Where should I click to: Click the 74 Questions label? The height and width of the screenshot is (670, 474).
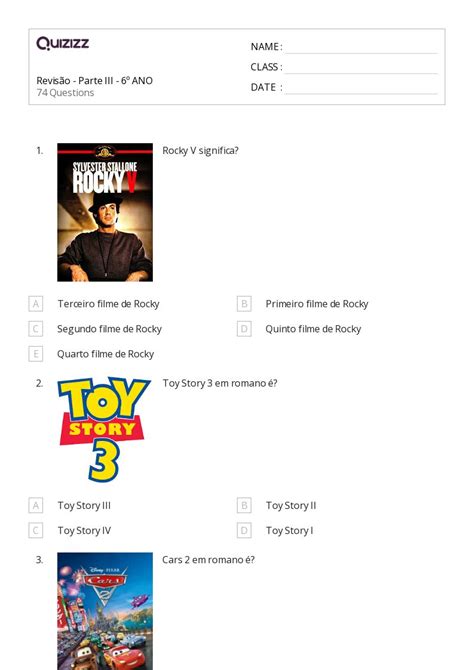65,93
